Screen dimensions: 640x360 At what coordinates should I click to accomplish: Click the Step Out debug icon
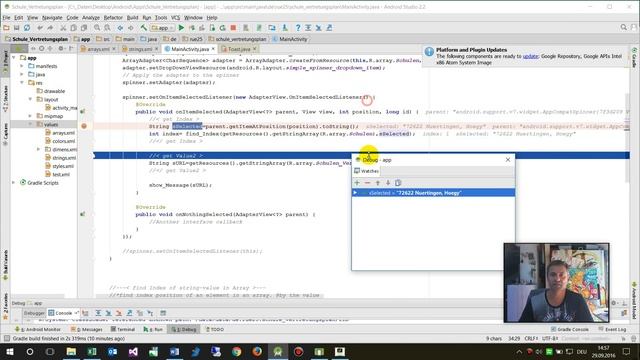pos(129,313)
